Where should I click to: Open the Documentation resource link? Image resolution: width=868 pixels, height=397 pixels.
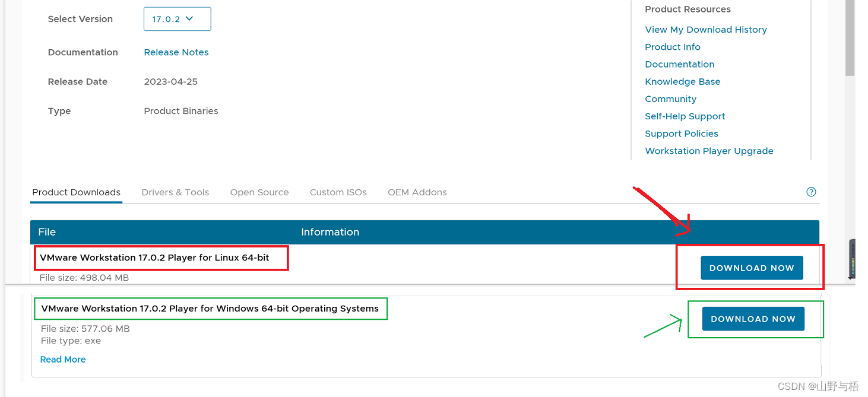[680, 64]
